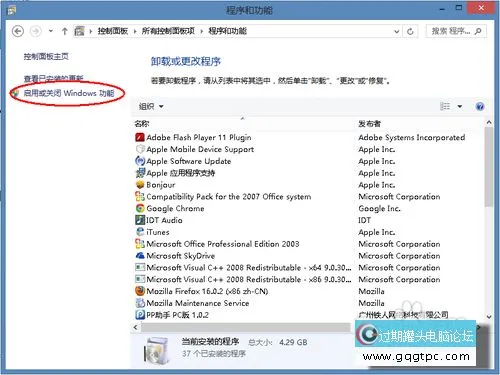The image size is (500, 375).
Task: Open recent locations dropdown arrow
Action: (x=51, y=31)
